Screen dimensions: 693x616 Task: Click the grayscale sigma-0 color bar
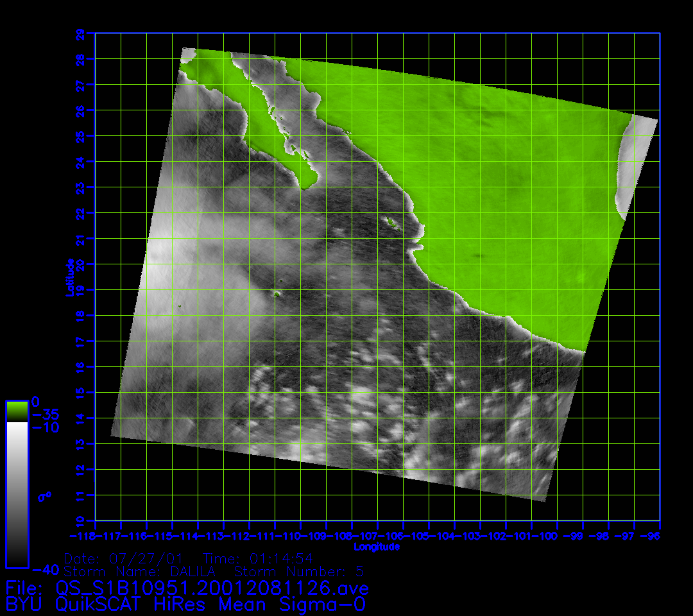[17, 494]
